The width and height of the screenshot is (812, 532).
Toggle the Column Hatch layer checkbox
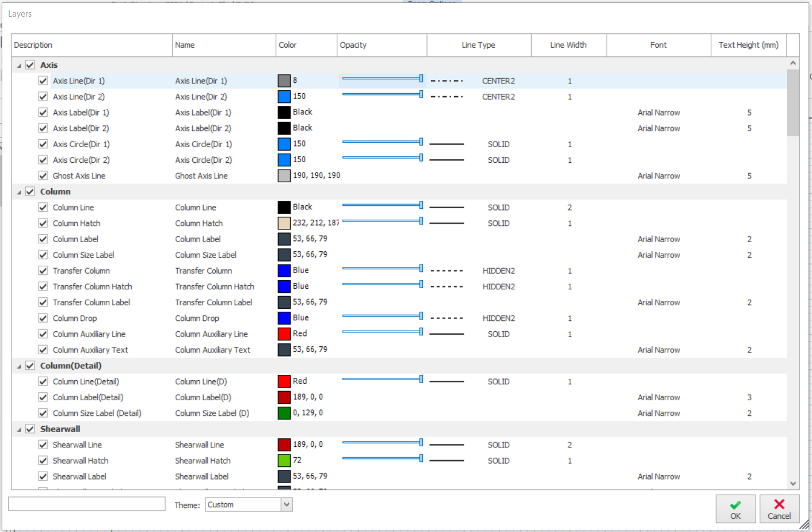click(43, 223)
